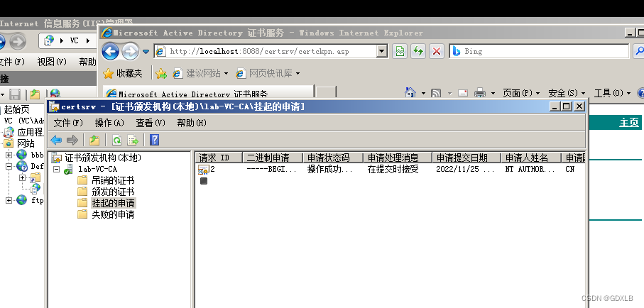Click 主页 link on certsrv web page
Viewport: 644px width, 308px height.
tap(629, 122)
